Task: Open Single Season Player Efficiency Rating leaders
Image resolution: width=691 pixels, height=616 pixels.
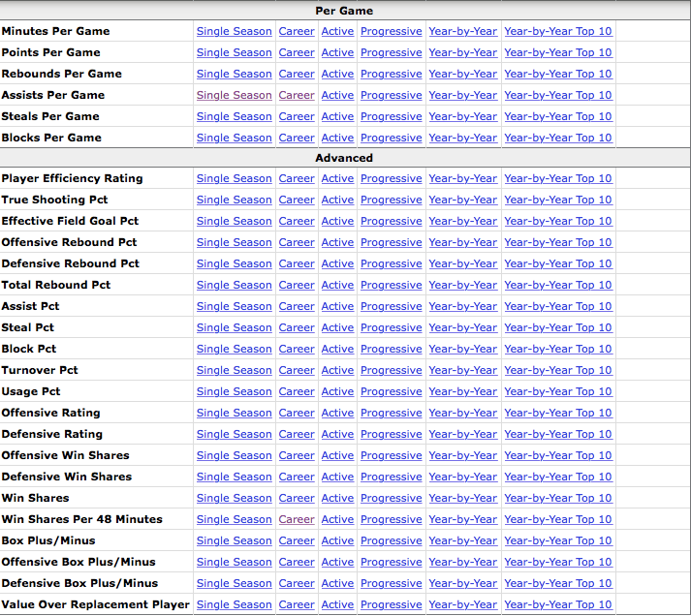Action: pyautogui.click(x=234, y=178)
